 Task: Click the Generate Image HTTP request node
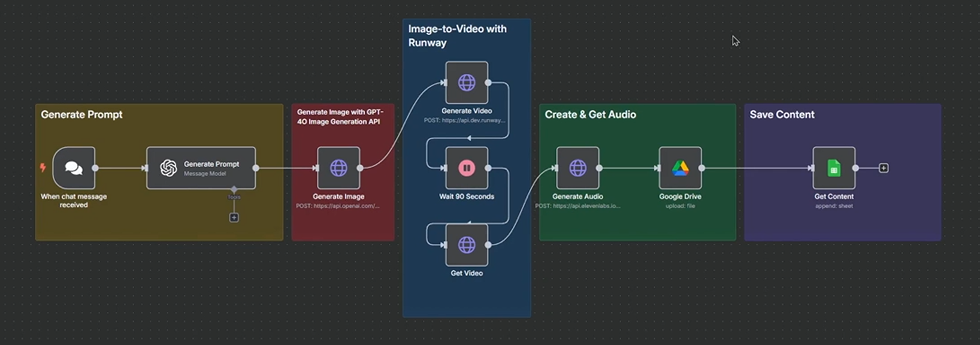[x=338, y=168]
